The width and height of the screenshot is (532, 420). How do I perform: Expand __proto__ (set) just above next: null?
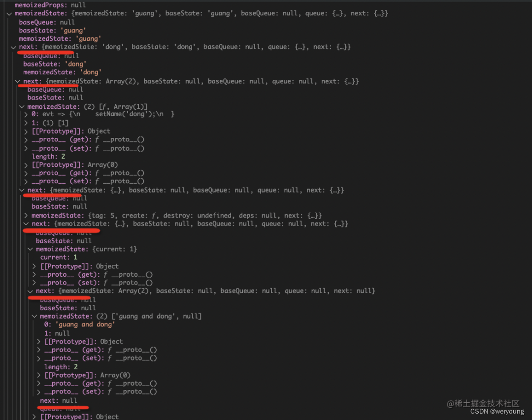tap(39, 392)
